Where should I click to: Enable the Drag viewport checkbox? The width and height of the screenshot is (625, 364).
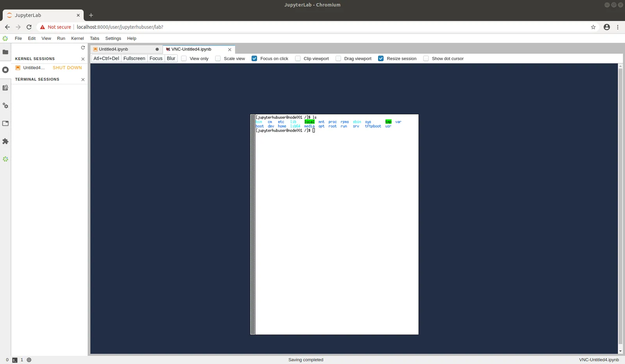coord(338,59)
